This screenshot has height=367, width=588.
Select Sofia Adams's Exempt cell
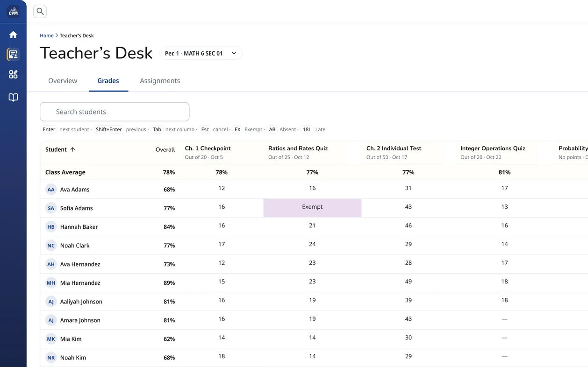click(x=312, y=208)
